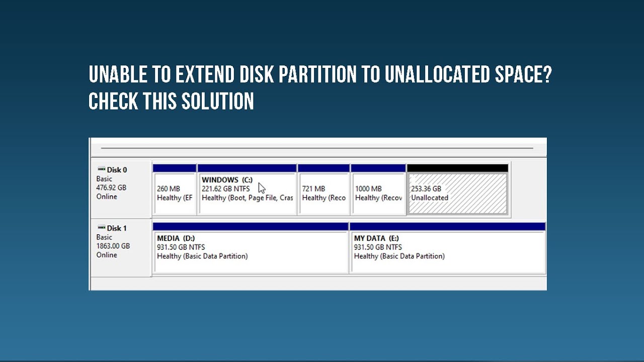Viewport: 644px width, 362px height.
Task: Select the MEDIA (D:) partition
Action: [x=251, y=248]
